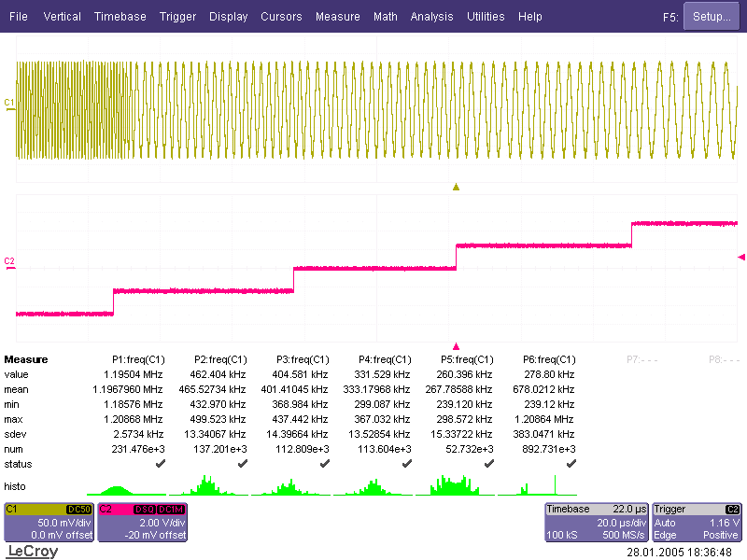This screenshot has width=747, height=560.
Task: Click the yellow C1 trigger time marker
Action: click(x=456, y=187)
